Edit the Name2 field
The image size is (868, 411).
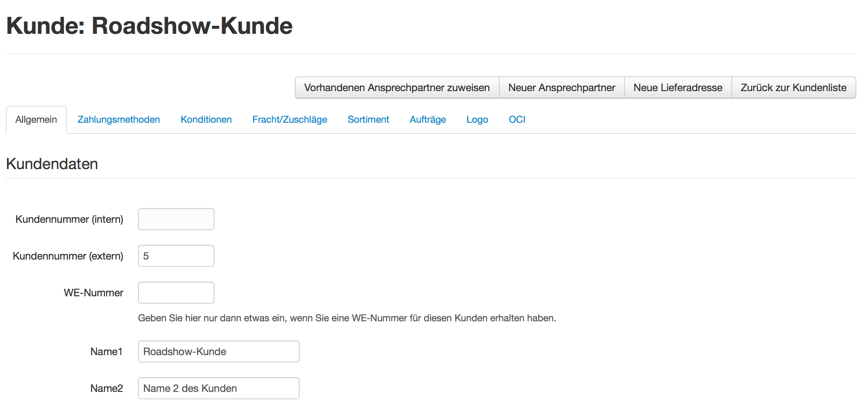coord(218,388)
